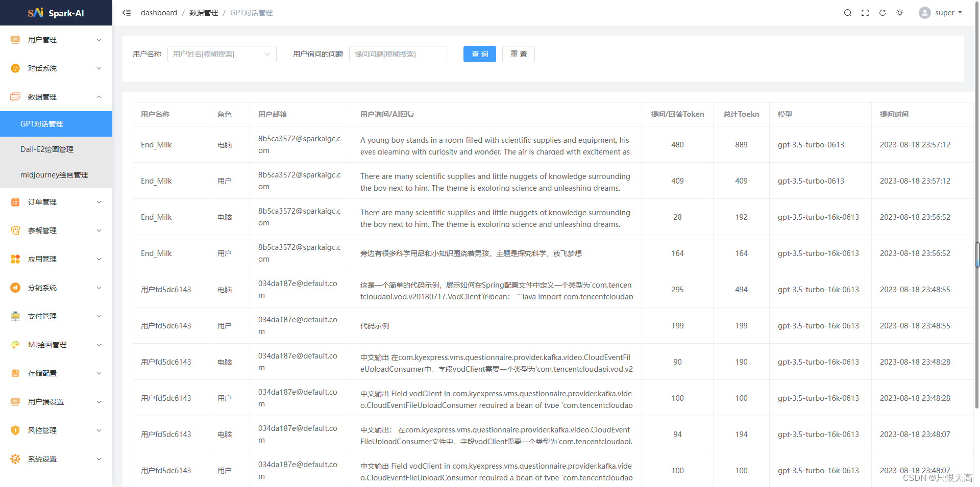Image resolution: width=980 pixels, height=487 pixels.
Task: Expand the 套餐管理 menu chevron
Action: coord(99,230)
